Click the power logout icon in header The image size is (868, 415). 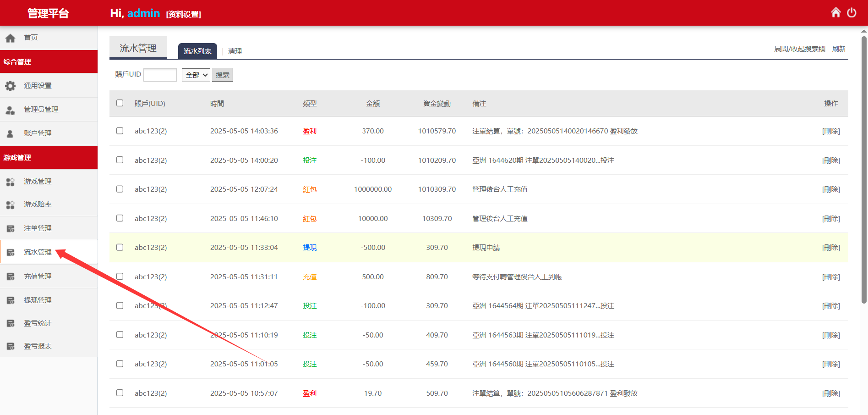[852, 12]
